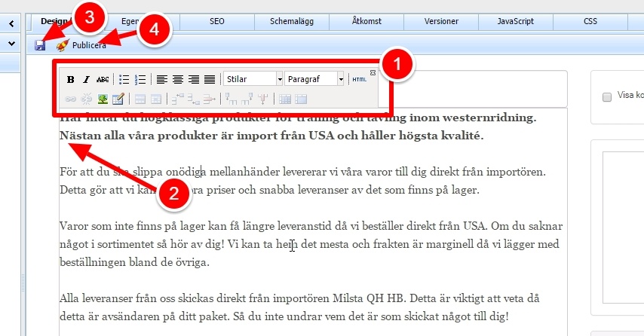Screen dimensions: 644x336
Task: Merge selected table cells
Action: click(x=301, y=99)
